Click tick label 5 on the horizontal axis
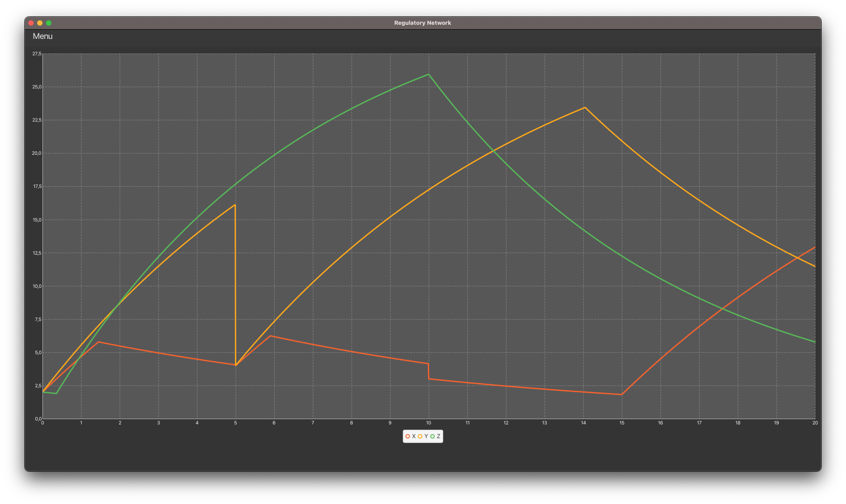The image size is (846, 504). pyautogui.click(x=235, y=423)
